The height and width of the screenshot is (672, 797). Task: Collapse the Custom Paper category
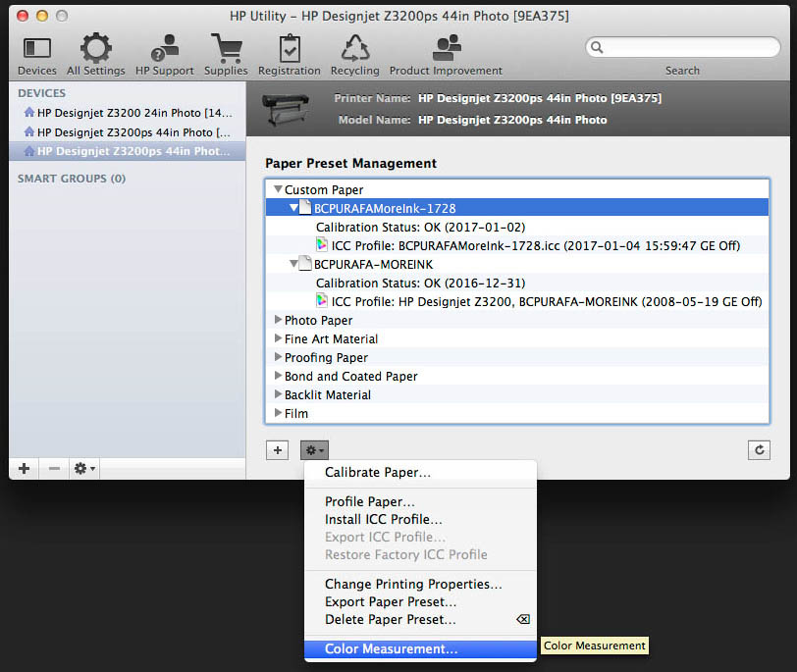(x=279, y=190)
